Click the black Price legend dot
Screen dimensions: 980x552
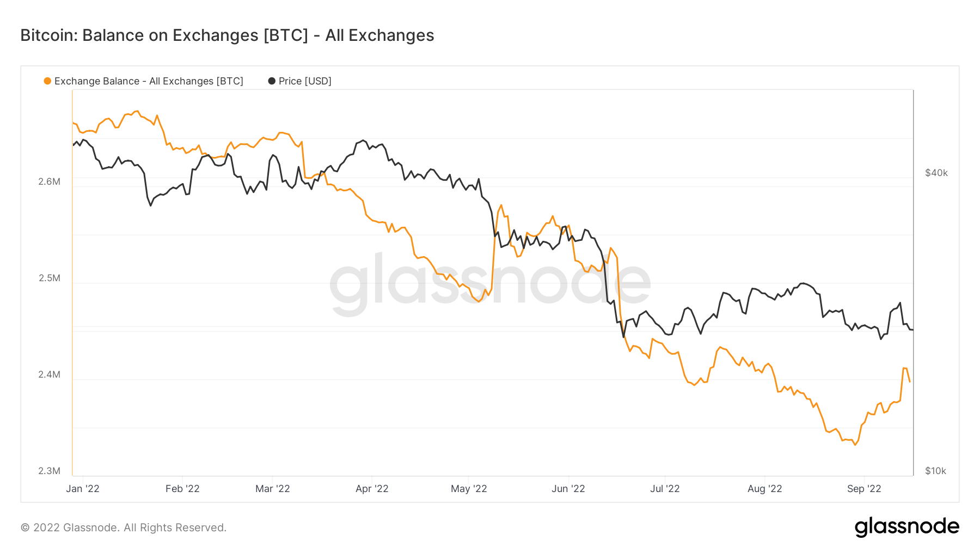272,81
